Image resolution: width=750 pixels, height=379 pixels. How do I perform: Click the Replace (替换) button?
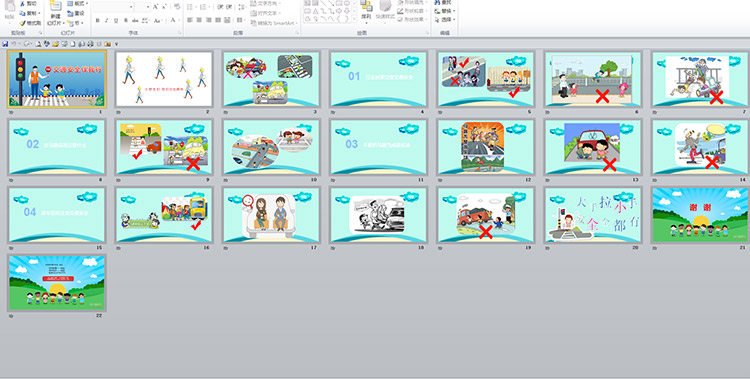445,11
